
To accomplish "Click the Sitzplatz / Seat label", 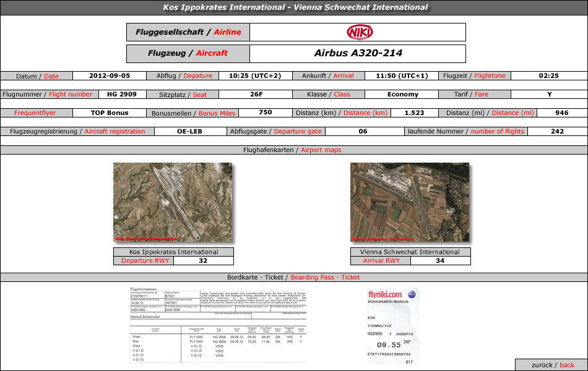I will tap(183, 95).
